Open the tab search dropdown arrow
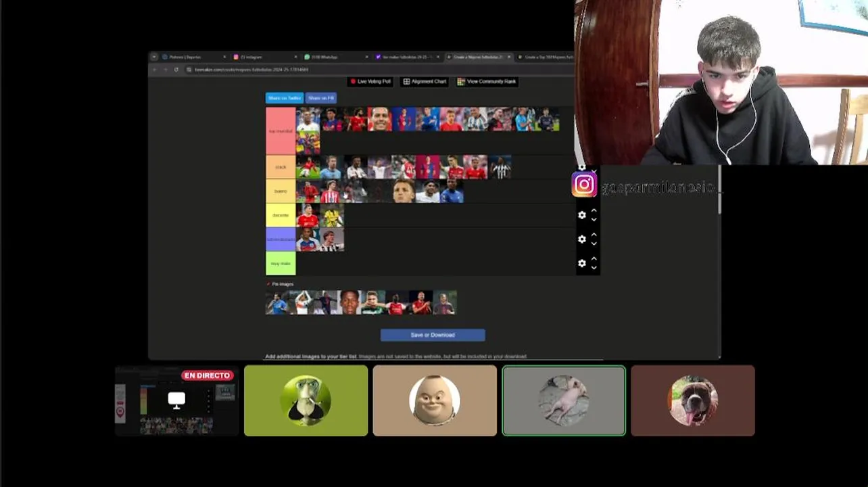The image size is (868, 487). click(154, 57)
